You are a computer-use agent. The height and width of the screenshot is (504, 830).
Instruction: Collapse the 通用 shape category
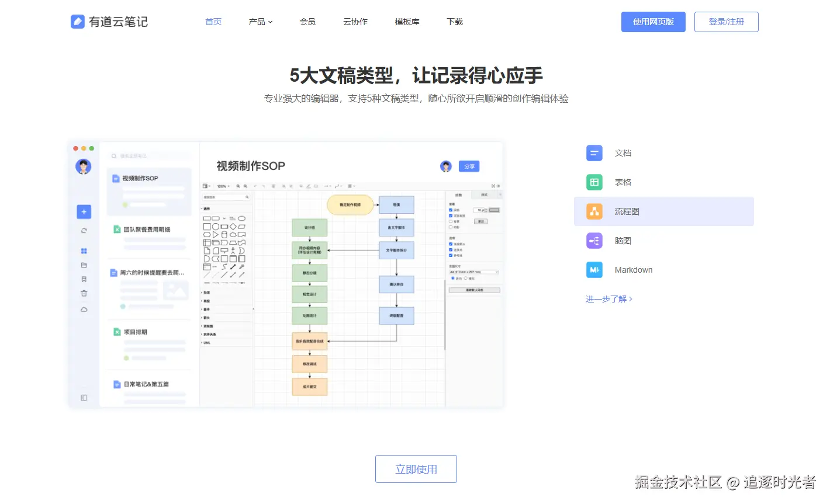pos(205,208)
